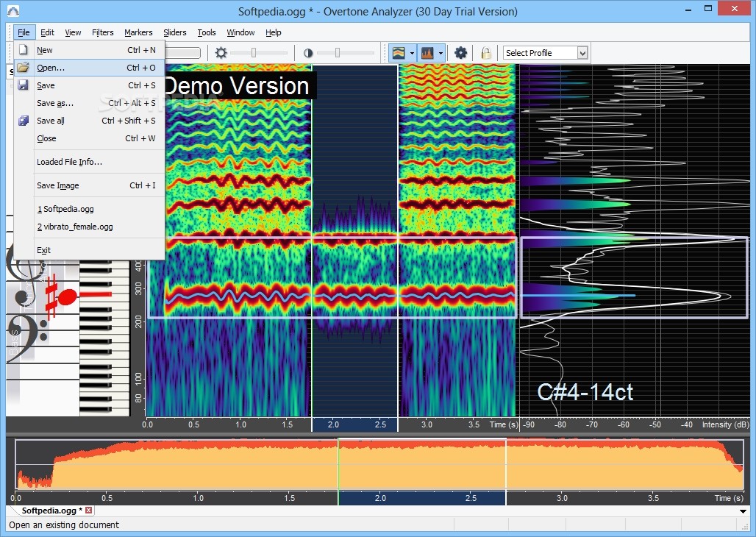Screen dimensions: 756x537
Task: Expand the spectrum view dropdown arrow
Action: pos(441,53)
